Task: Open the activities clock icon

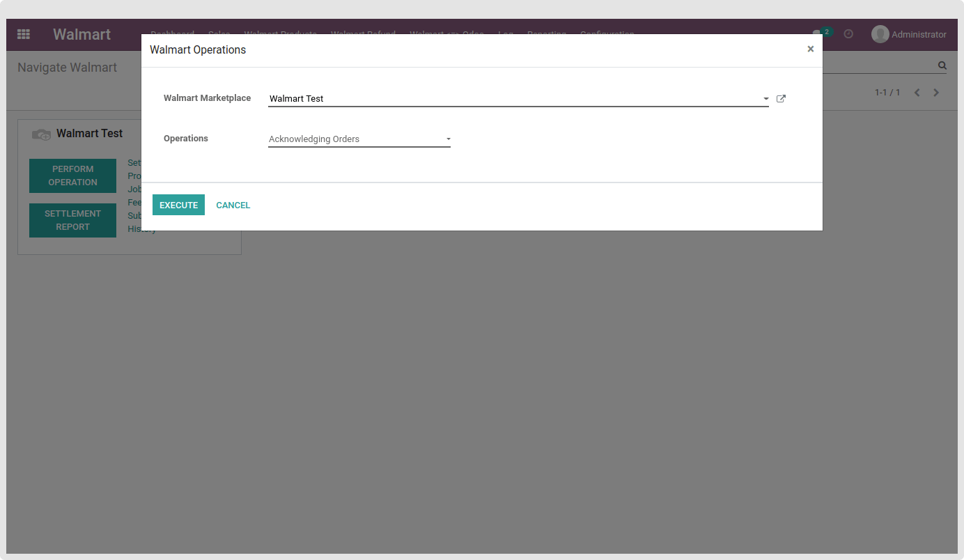Action: tap(848, 34)
